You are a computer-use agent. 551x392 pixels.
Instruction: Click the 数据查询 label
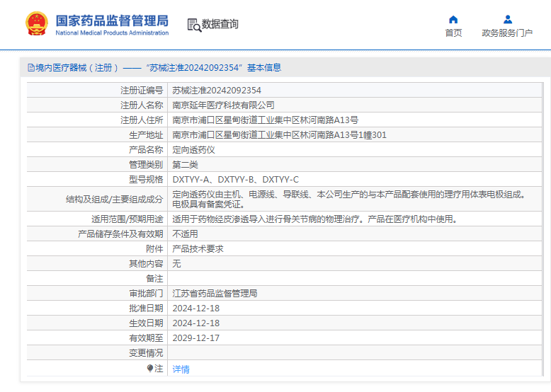point(220,24)
